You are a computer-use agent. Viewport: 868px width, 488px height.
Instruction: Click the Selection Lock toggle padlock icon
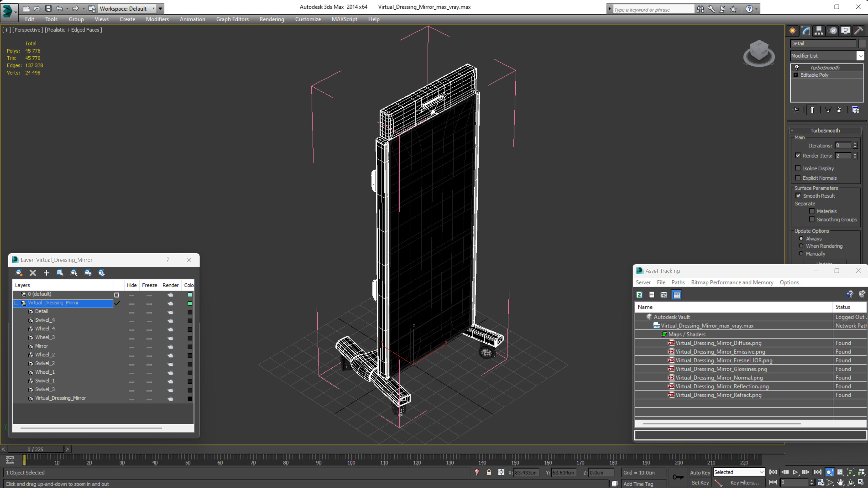(x=489, y=472)
